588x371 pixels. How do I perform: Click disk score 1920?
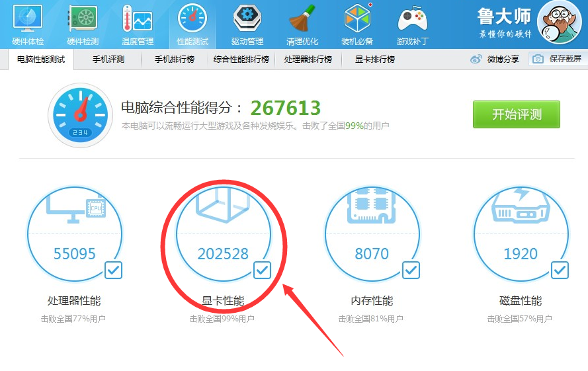[521, 254]
